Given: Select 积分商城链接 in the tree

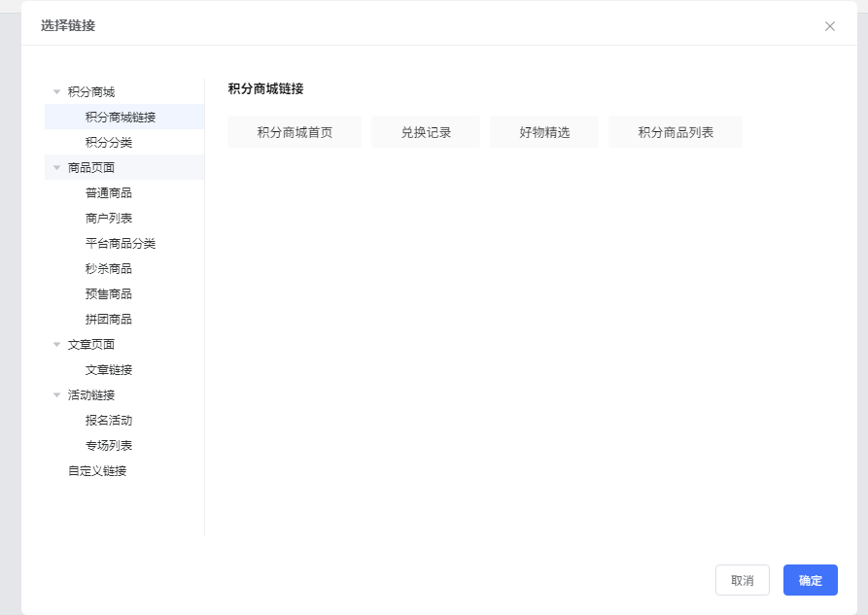Looking at the screenshot, I should (x=121, y=118).
